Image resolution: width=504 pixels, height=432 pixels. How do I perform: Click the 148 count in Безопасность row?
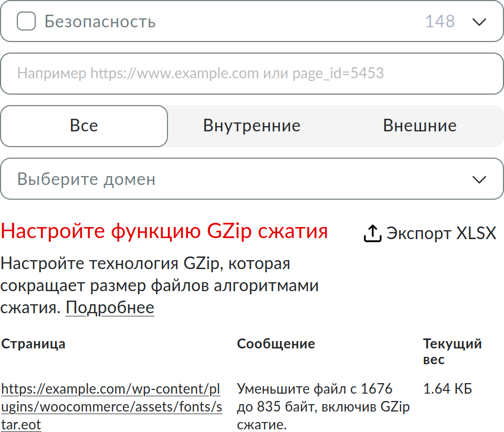coord(440,22)
